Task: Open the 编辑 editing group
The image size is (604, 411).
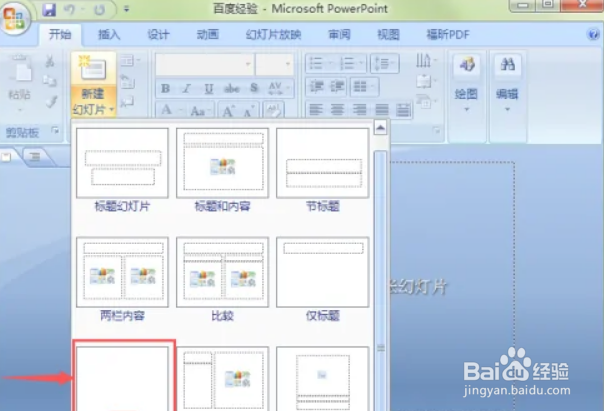Action: [507, 84]
